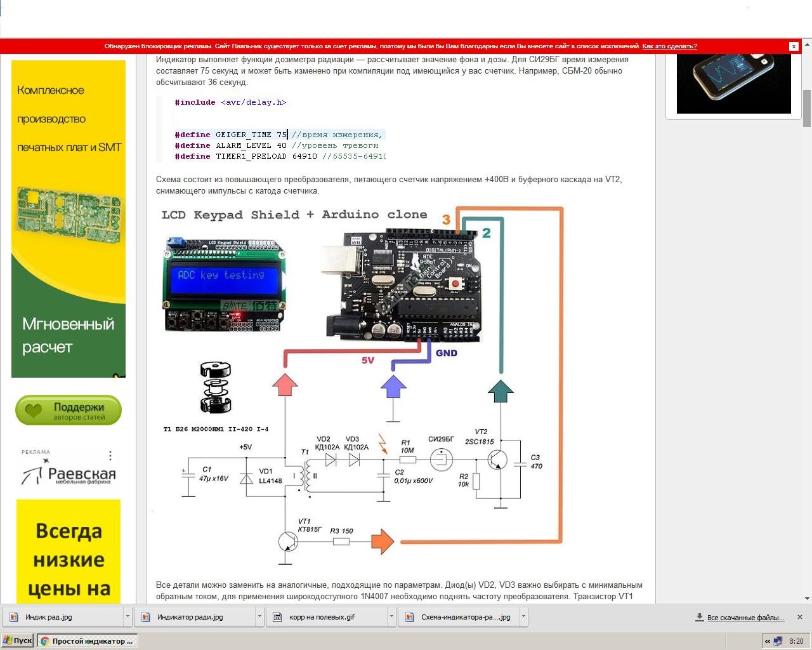The image size is (812, 650).
Task: Expand options for 'Индик рад.jpg' download
Action: click(x=128, y=616)
